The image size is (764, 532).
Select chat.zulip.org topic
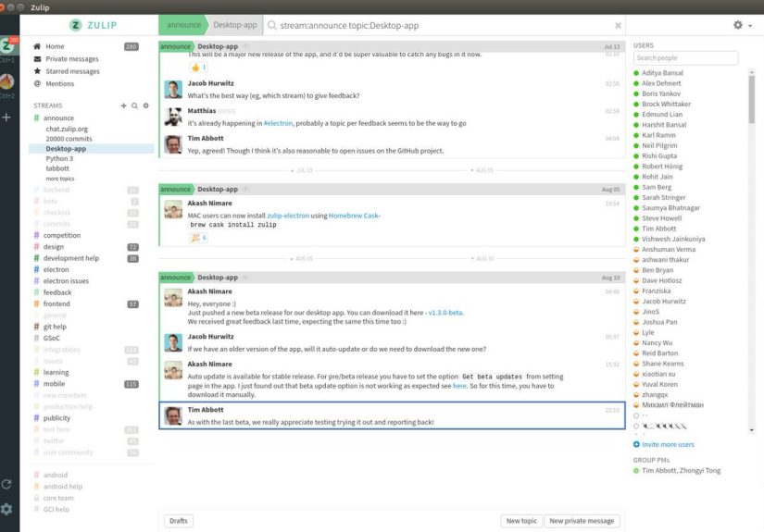pos(67,129)
